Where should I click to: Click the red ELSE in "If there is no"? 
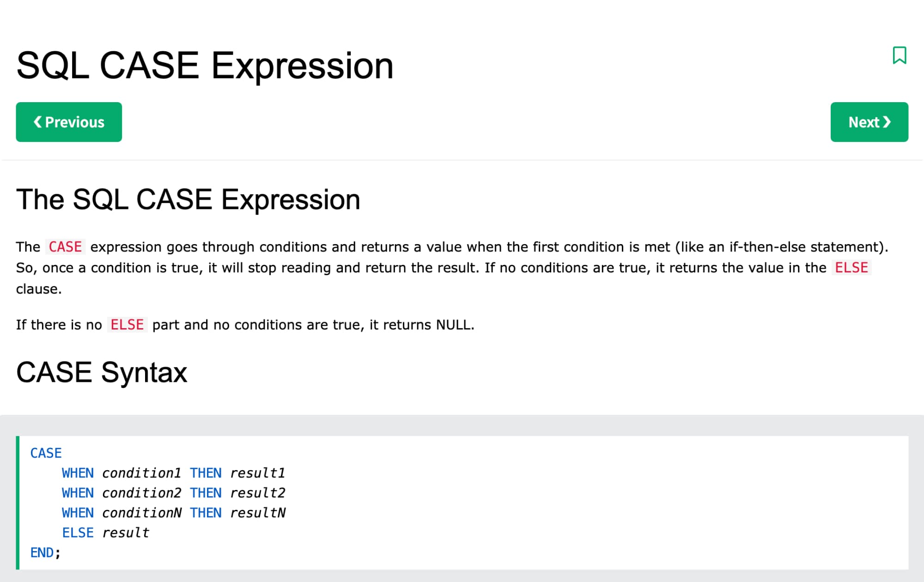click(127, 325)
